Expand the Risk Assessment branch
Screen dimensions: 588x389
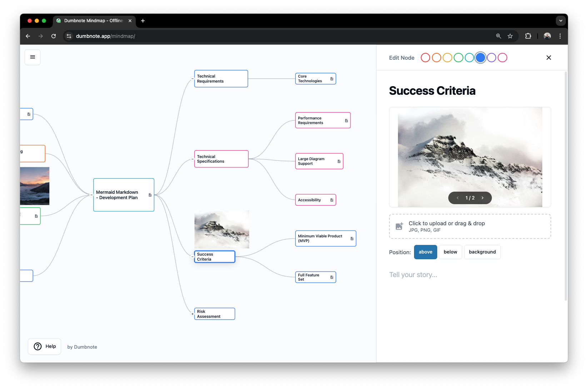point(192,314)
